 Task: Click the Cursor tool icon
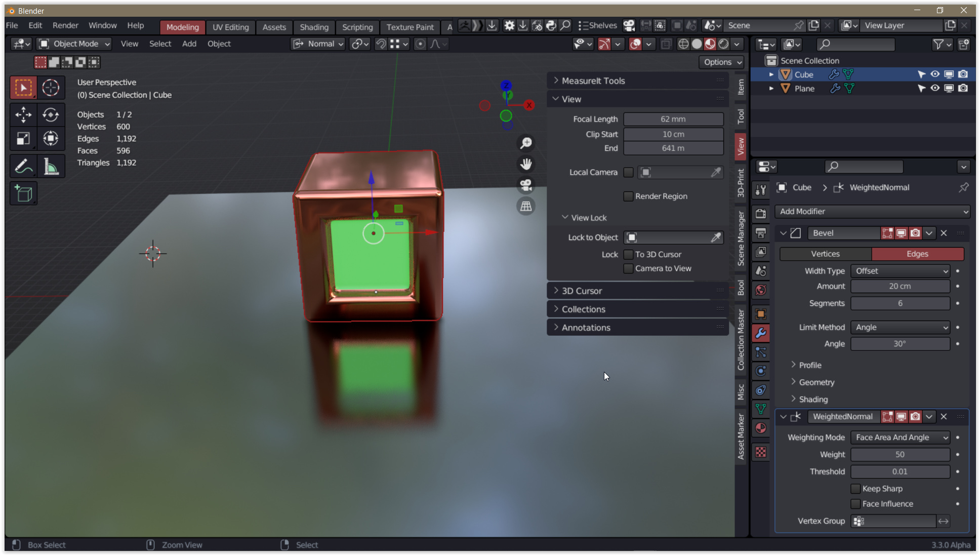click(51, 88)
